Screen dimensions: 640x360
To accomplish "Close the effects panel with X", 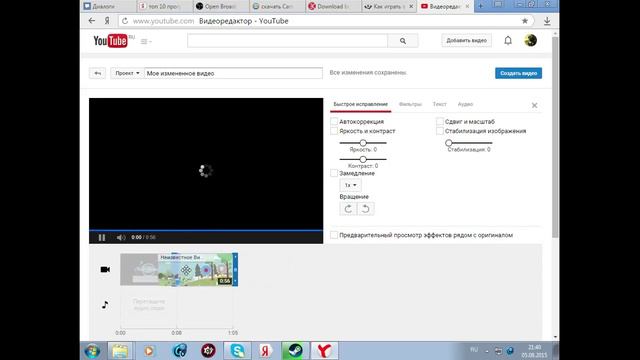I will coord(534,105).
